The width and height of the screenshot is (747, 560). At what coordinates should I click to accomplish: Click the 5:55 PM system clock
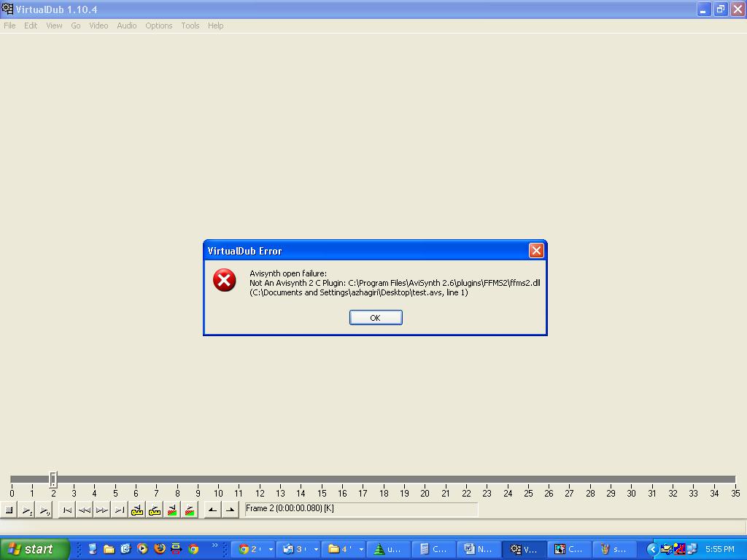click(719, 549)
